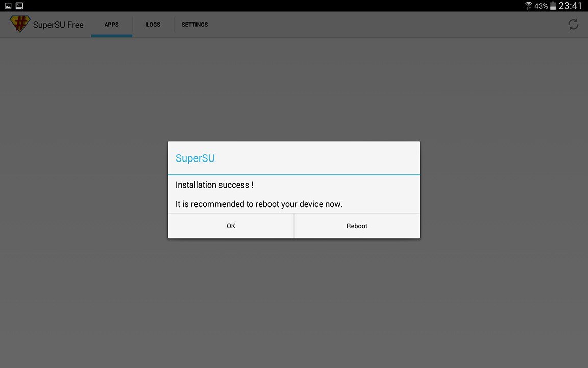Image resolution: width=588 pixels, height=368 pixels.
Task: Tap the clock showing 23:41
Action: [570, 6]
